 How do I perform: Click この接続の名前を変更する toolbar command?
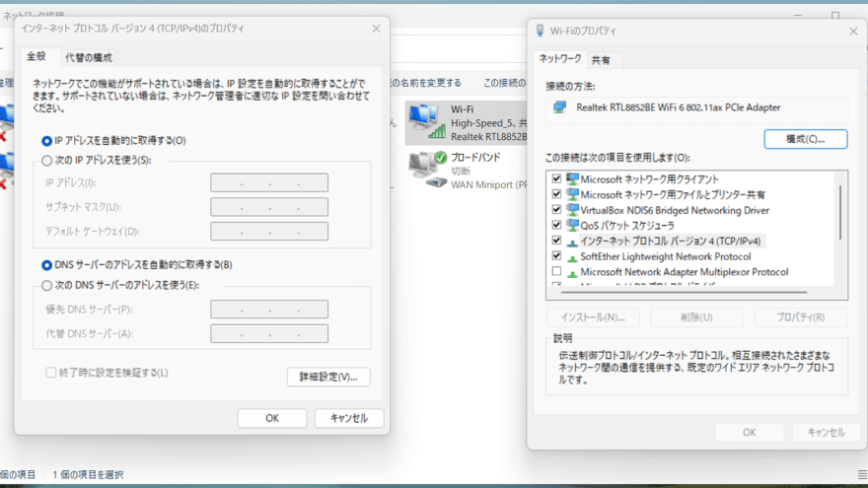click(426, 83)
